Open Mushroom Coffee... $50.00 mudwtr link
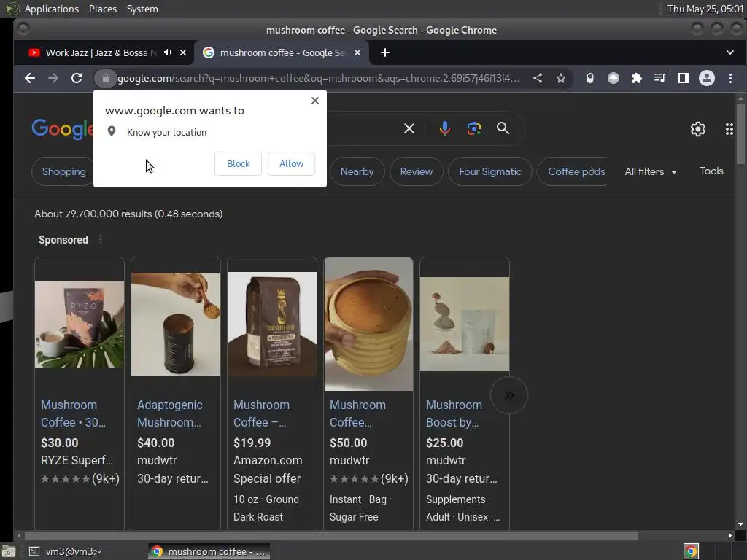Viewport: 747px width, 560px height. pos(357,413)
